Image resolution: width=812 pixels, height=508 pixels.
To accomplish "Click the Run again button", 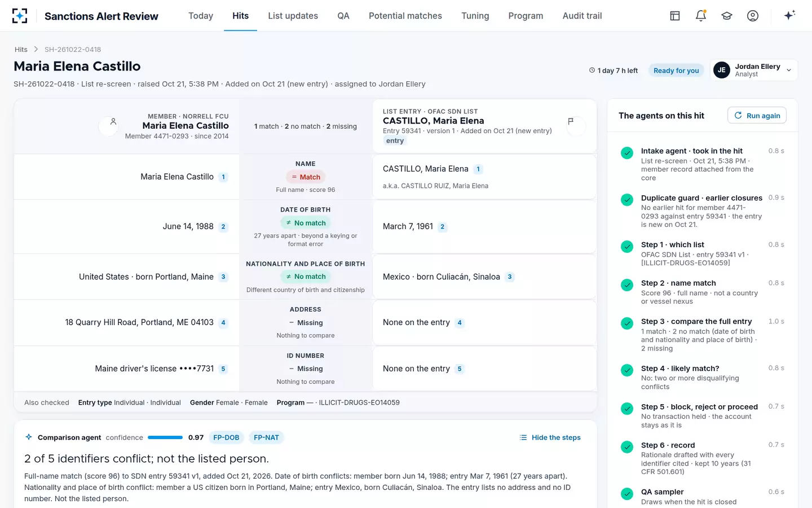I will point(757,115).
